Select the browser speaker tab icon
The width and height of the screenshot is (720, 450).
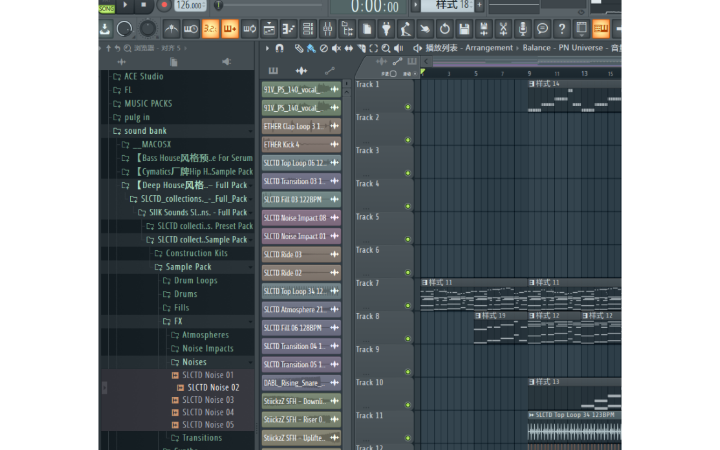coord(226,62)
